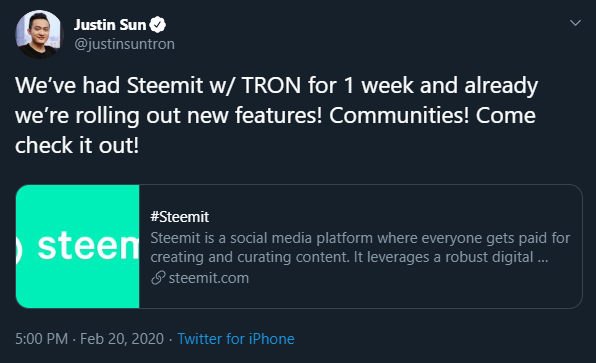Screen dimensions: 596x363
Task: Click the word TRON in the tweet
Action: [271, 85]
